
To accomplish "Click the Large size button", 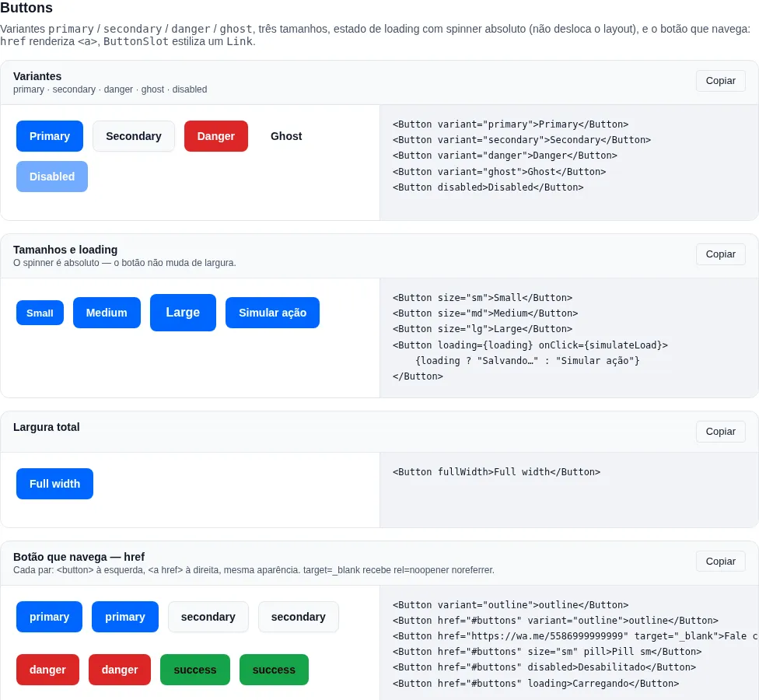I will (x=183, y=313).
